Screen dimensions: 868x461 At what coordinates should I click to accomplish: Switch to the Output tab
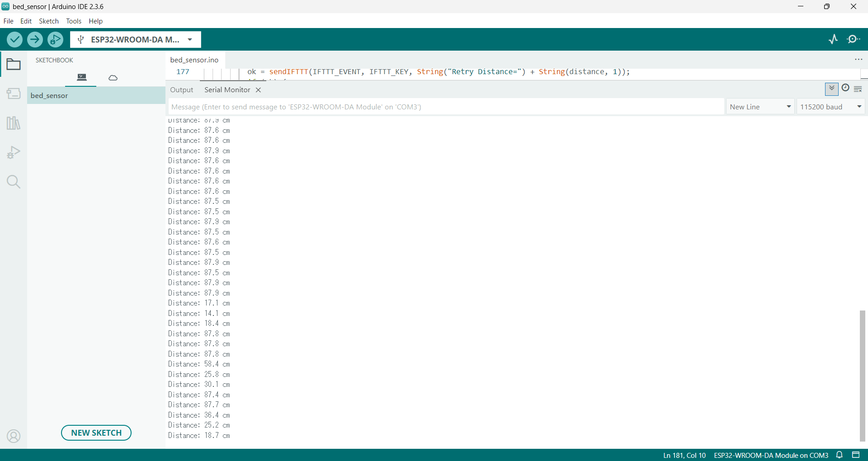coord(182,90)
